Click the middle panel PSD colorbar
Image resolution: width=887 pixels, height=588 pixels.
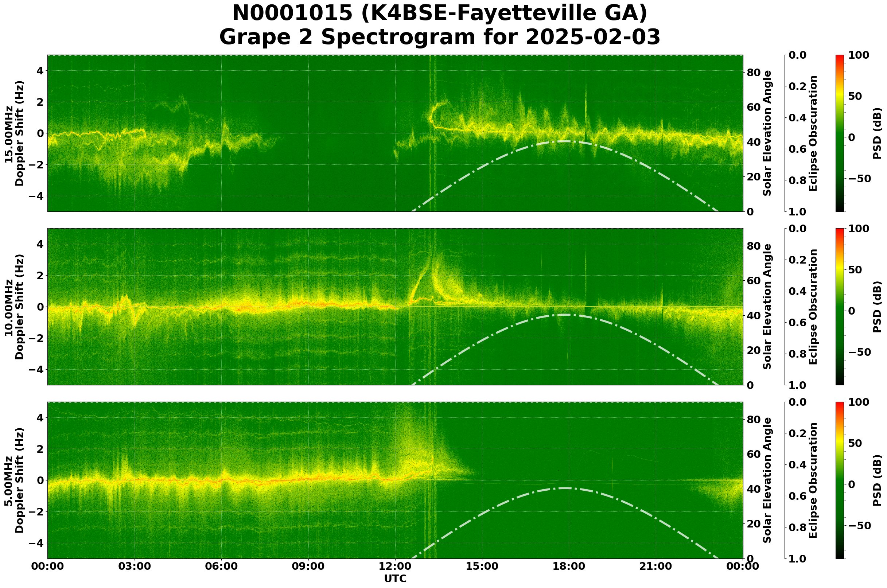840,307
